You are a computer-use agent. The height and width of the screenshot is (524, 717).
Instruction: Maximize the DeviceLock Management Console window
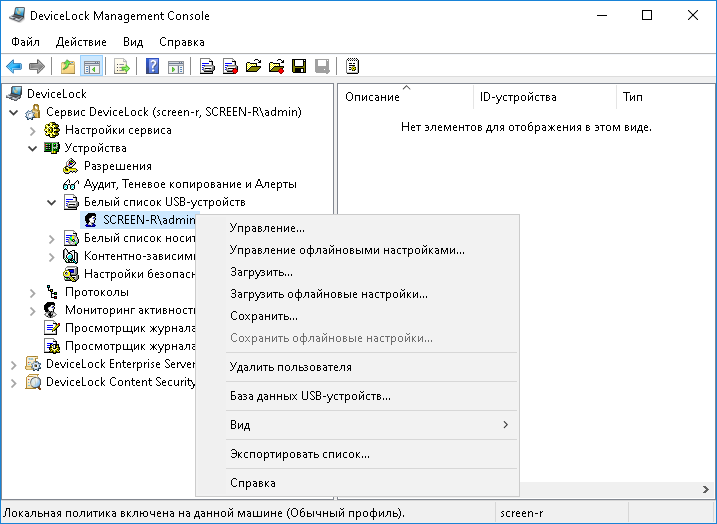pyautogui.click(x=647, y=16)
